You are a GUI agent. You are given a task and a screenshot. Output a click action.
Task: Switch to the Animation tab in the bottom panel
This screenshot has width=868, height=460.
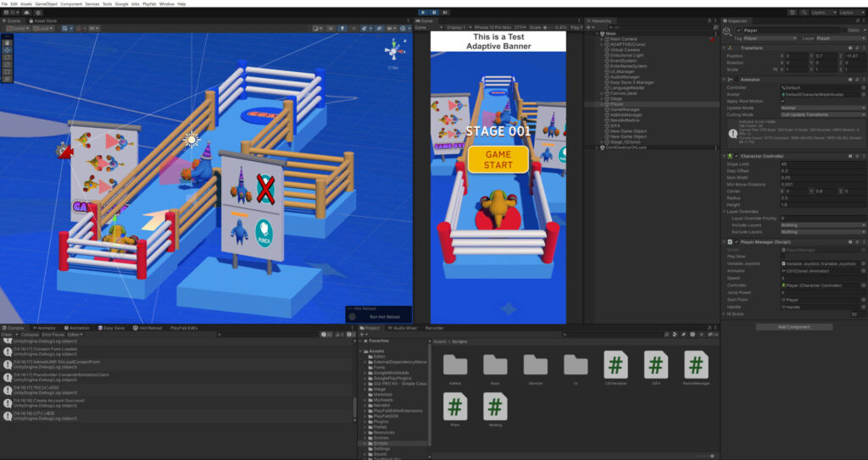[77, 328]
